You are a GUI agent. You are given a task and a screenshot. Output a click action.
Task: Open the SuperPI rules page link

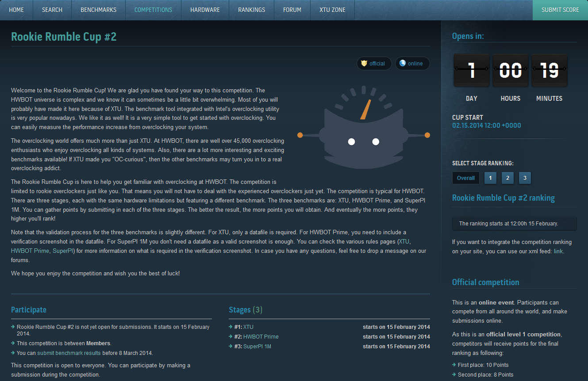[x=63, y=251]
